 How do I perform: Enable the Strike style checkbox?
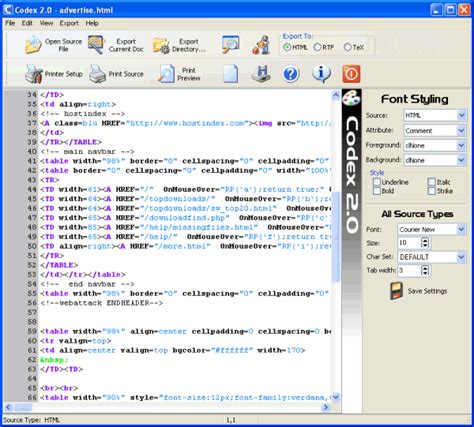[x=432, y=191]
